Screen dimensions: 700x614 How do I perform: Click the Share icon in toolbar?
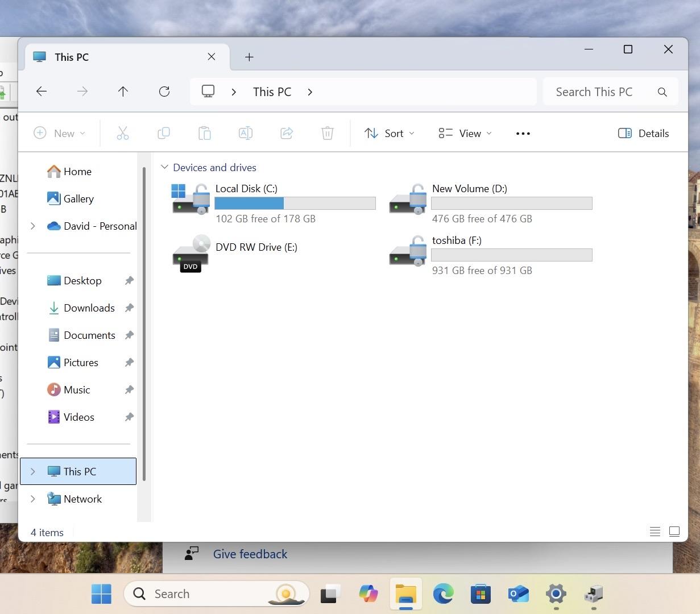(x=287, y=133)
